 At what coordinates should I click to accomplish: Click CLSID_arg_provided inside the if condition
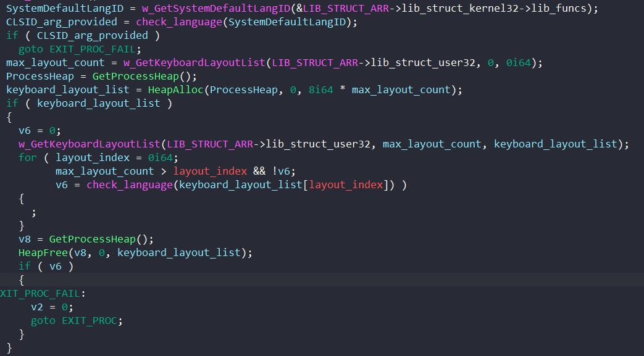pos(93,36)
